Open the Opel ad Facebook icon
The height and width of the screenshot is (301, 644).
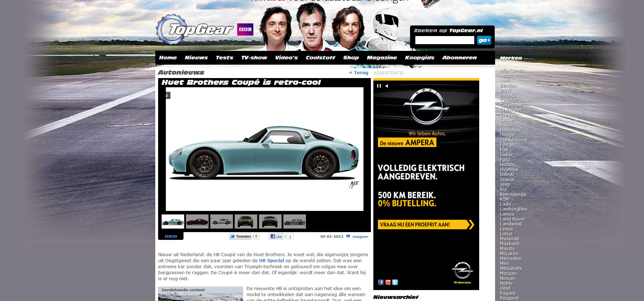pyautogui.click(x=381, y=282)
